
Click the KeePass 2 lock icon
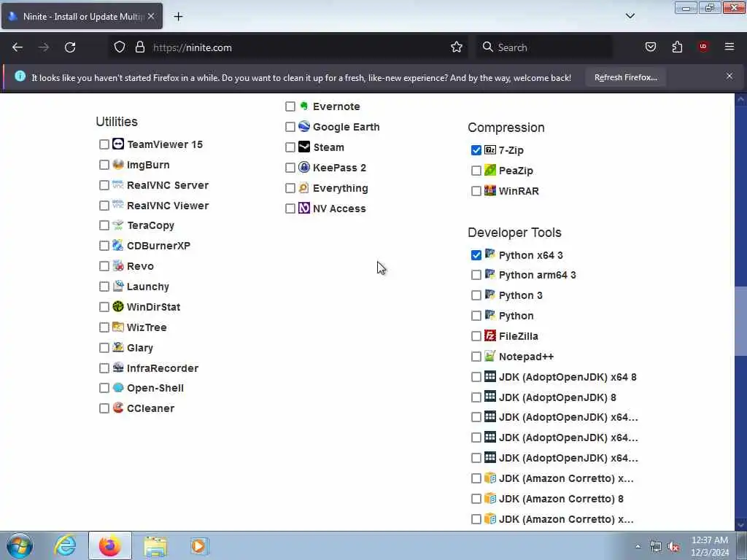[x=304, y=167]
